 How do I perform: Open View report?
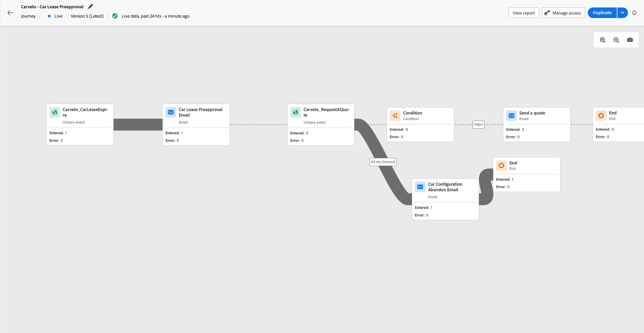524,13
